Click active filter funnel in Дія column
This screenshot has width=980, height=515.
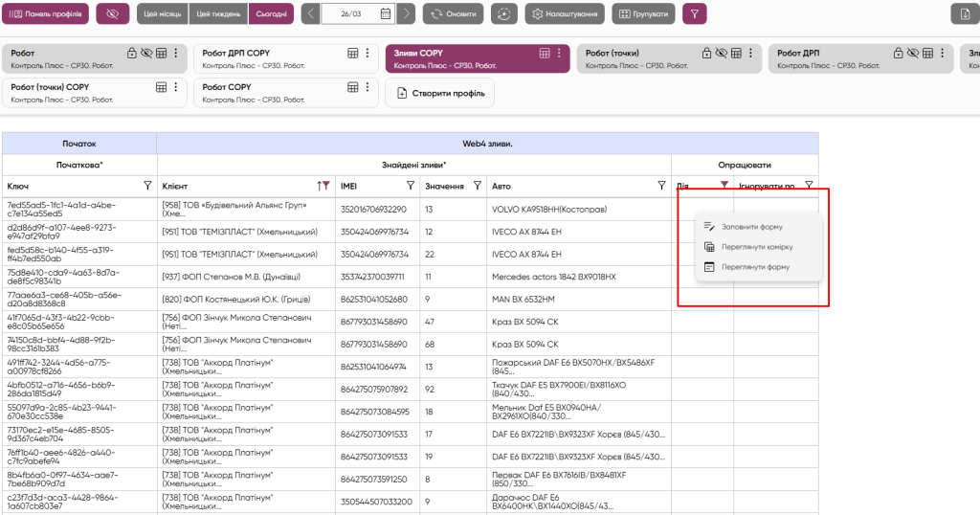pyautogui.click(x=724, y=185)
